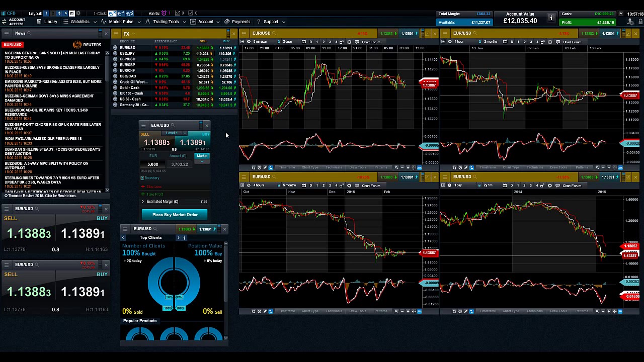Select layout 2 button
Image resolution: width=644 pixels, height=362 pixels.
coord(53,13)
